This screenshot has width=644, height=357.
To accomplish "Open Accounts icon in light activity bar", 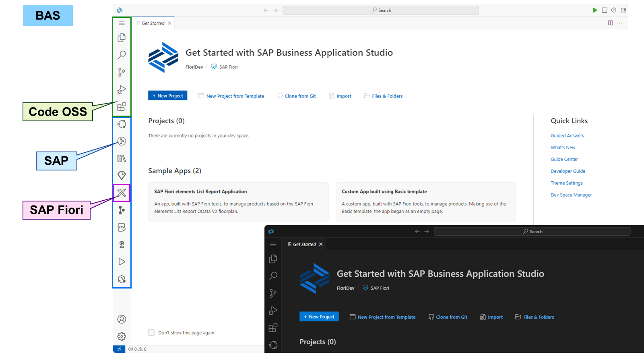I will pyautogui.click(x=122, y=319).
